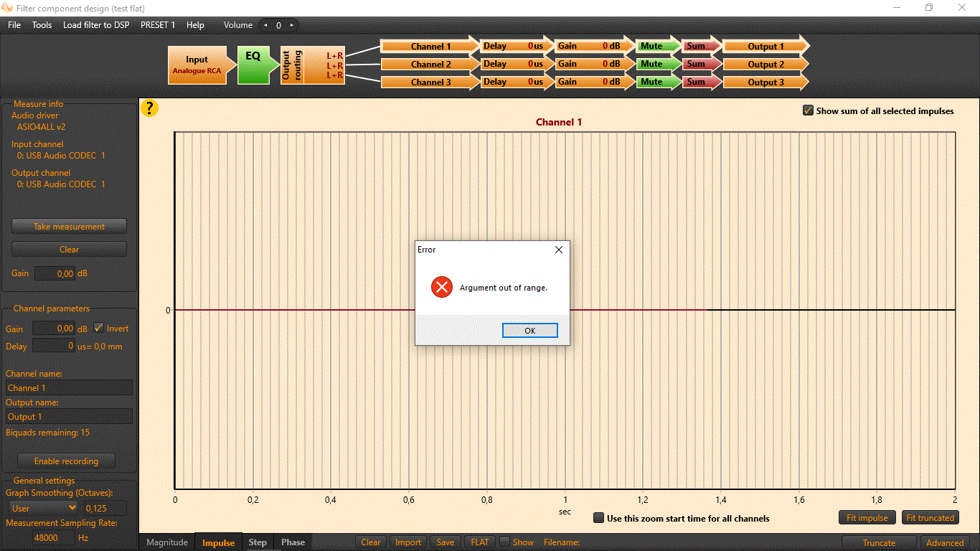Viewport: 980px width, 551px height.
Task: Toggle the Invert checkbox
Action: click(99, 328)
